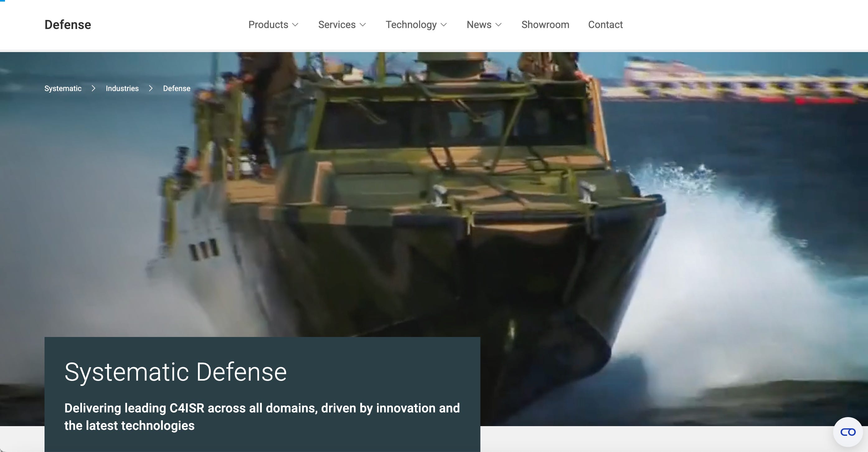Click the chevron arrow beside Services
This screenshot has height=452, width=868.
pyautogui.click(x=363, y=25)
